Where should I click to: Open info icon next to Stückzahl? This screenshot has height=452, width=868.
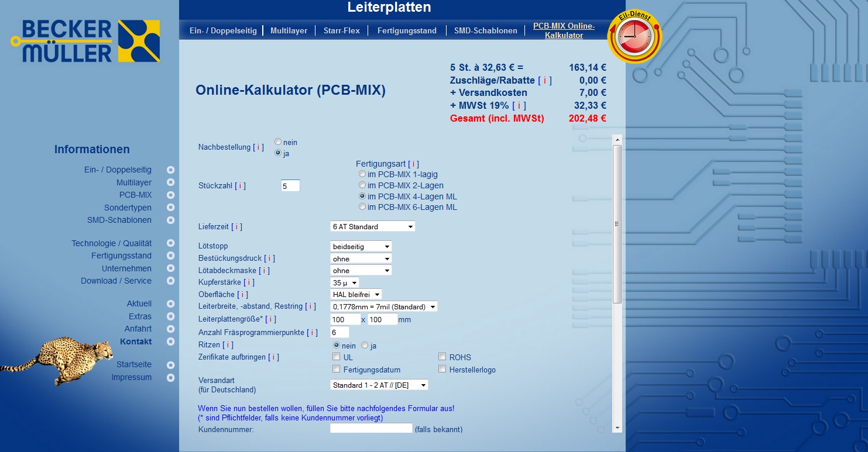coord(240,186)
